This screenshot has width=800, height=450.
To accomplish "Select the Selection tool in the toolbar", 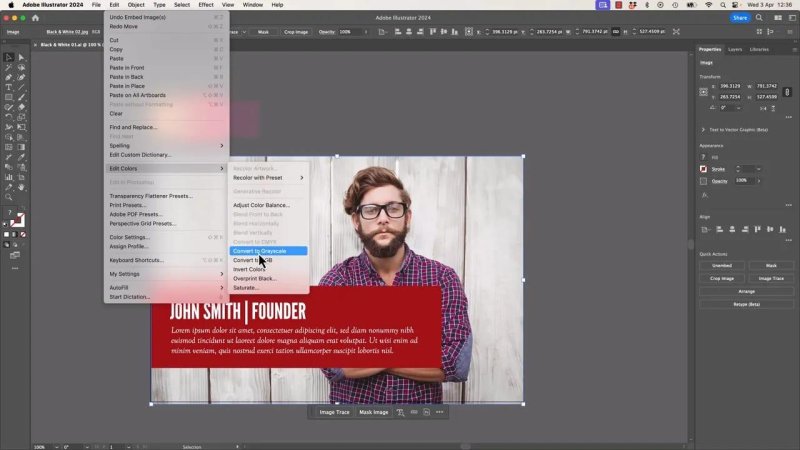I will [9, 58].
